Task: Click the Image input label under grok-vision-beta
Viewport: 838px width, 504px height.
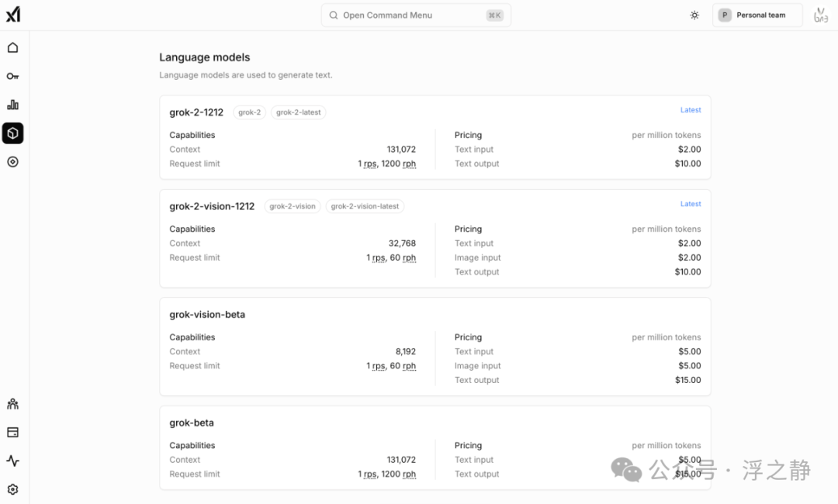Action: (x=478, y=366)
